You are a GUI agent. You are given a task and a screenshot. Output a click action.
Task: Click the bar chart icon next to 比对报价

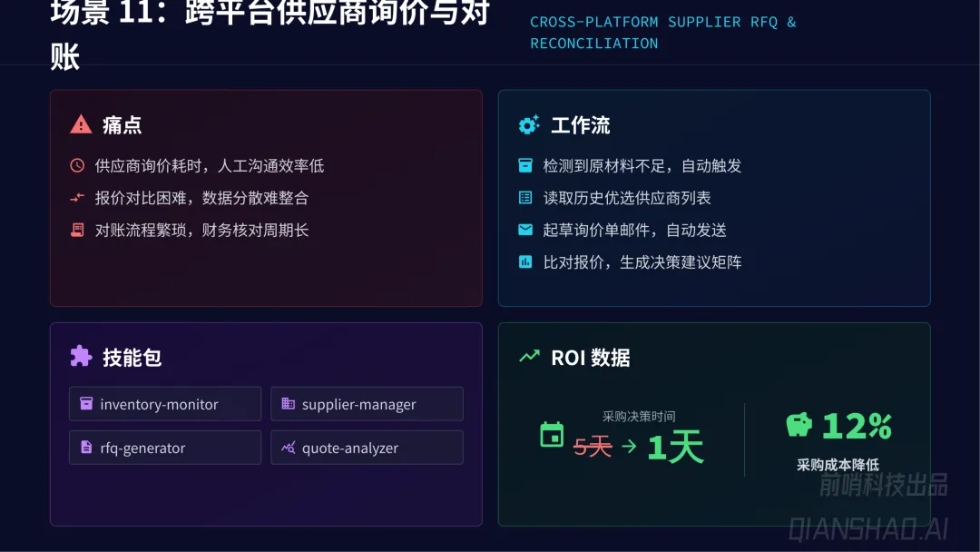[525, 262]
